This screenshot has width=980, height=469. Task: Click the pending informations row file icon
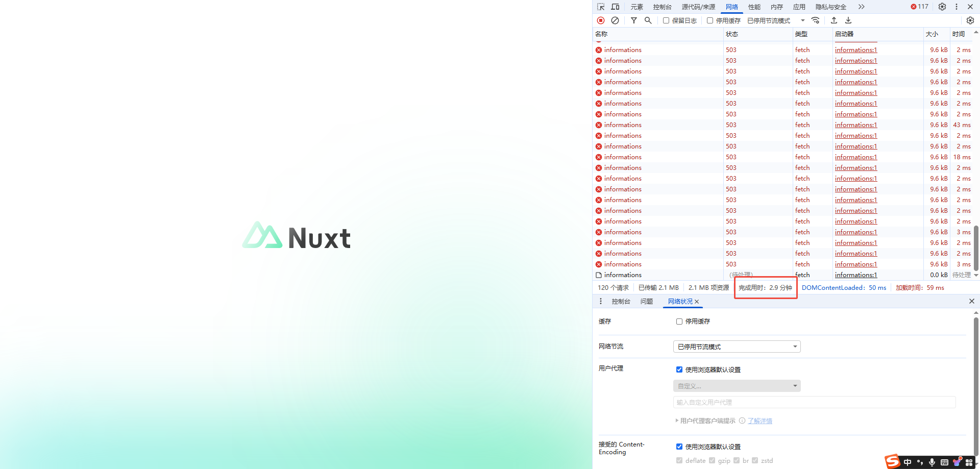click(x=599, y=275)
